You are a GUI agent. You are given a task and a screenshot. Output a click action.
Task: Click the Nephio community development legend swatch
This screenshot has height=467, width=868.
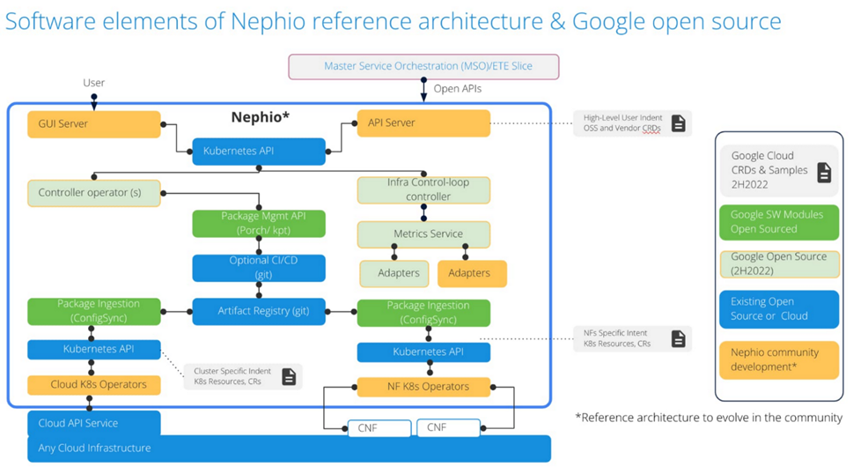pos(779,360)
